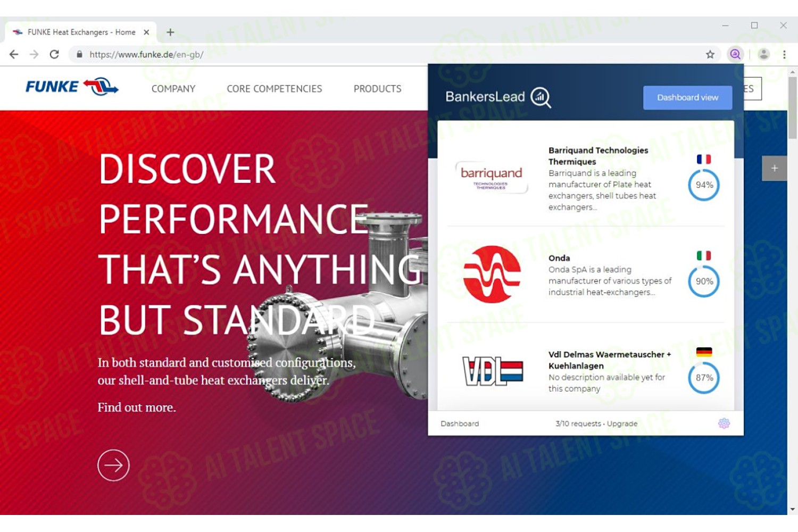Click the scrollbar up arrow

pos(793,71)
